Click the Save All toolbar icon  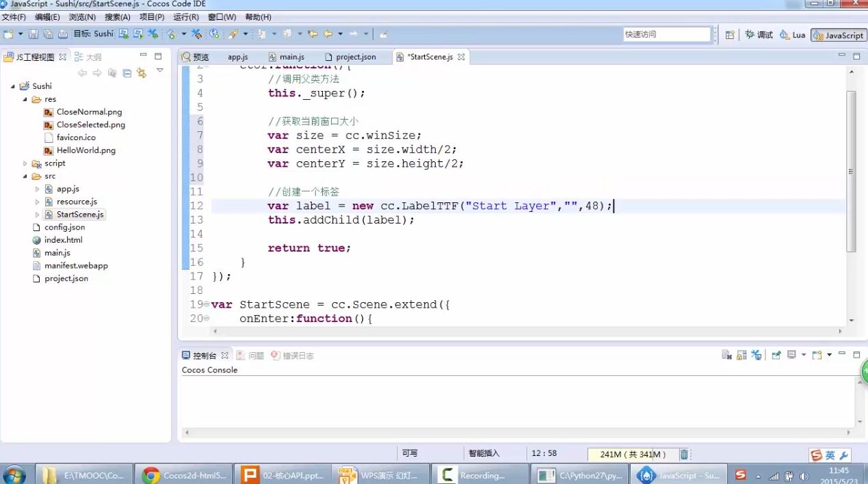pyautogui.click(x=48, y=34)
